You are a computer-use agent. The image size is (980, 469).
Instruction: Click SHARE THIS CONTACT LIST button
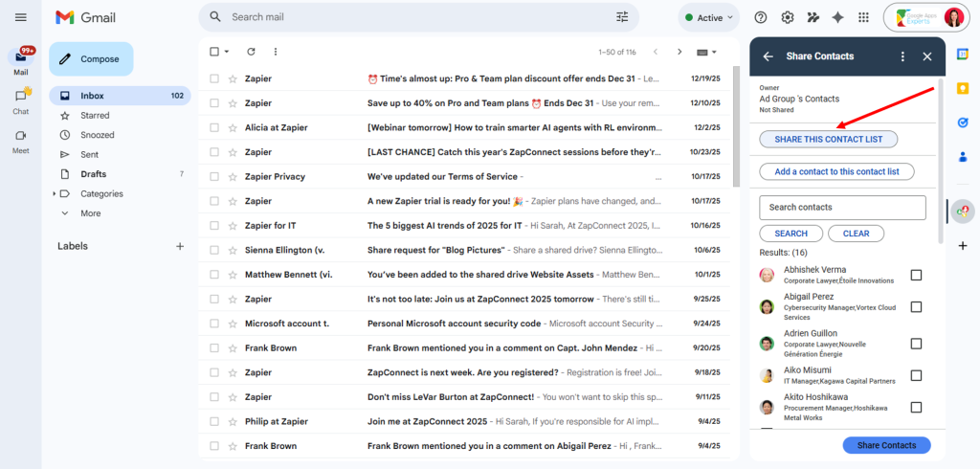coord(828,140)
